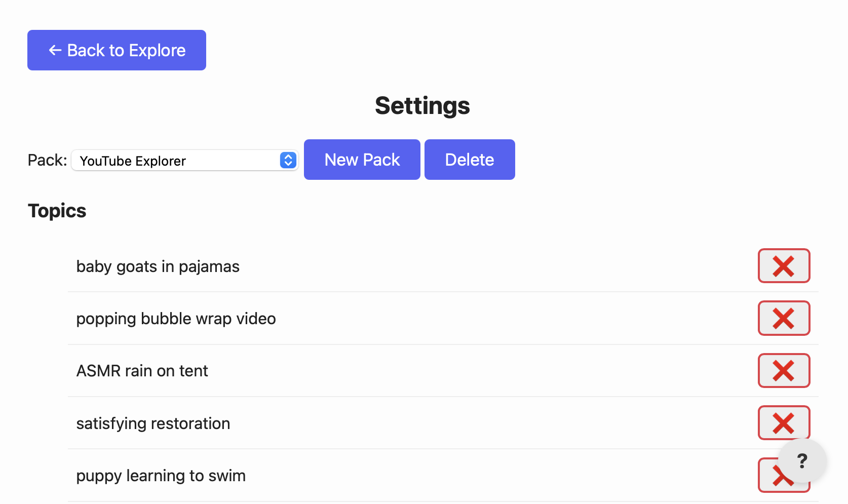Open the help question mark bubble
Viewport: 848px width, 504px height.
coord(802,461)
